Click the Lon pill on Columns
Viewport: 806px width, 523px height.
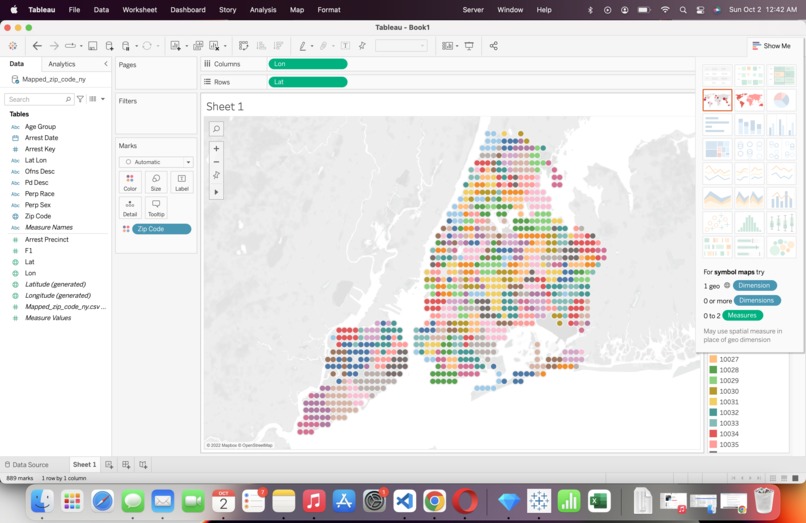(307, 64)
